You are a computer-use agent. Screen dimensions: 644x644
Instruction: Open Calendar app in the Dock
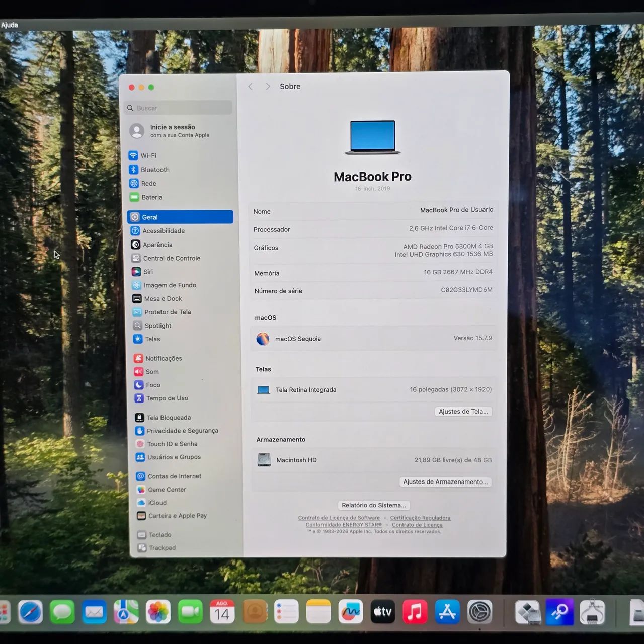click(x=222, y=612)
